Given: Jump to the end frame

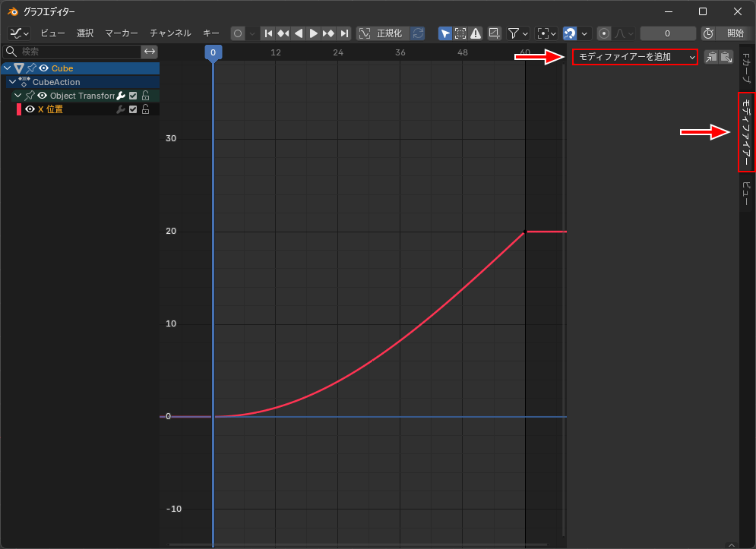Looking at the screenshot, I should tap(344, 33).
